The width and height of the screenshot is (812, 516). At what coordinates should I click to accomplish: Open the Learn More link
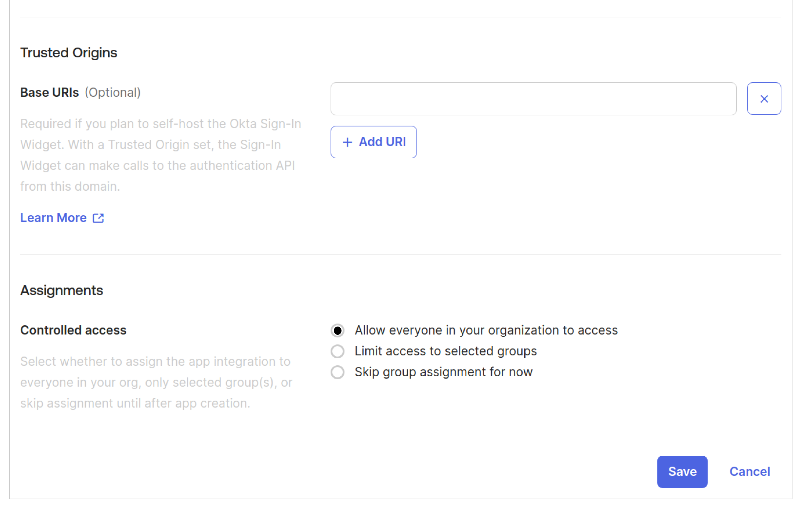click(54, 218)
